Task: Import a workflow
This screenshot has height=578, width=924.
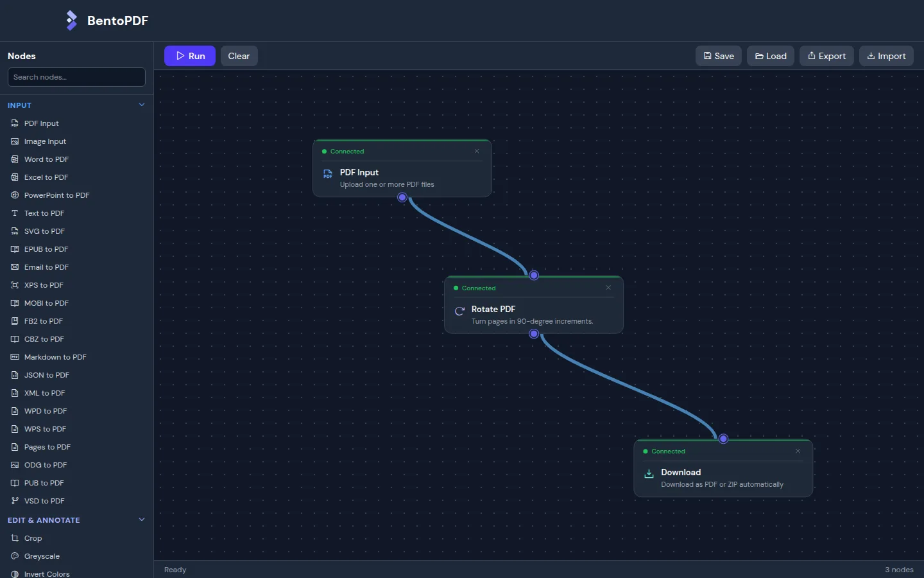Action: coord(886,56)
